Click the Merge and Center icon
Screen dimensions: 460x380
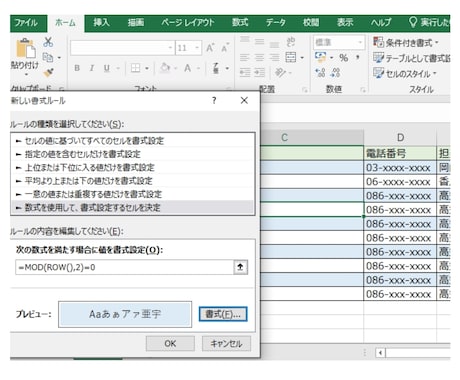[291, 57]
